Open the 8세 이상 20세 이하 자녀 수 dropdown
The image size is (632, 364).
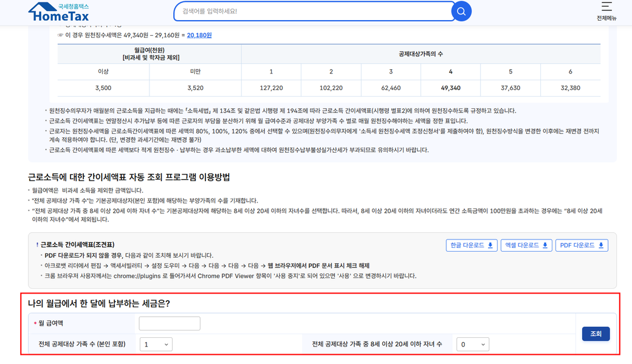coord(472,345)
